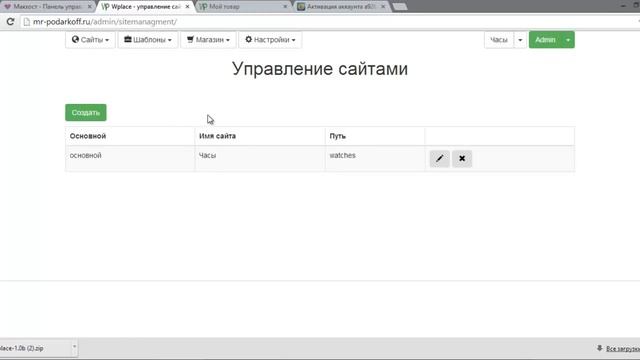Open the Сайты dropdown menu
640x360 pixels.
point(90,40)
